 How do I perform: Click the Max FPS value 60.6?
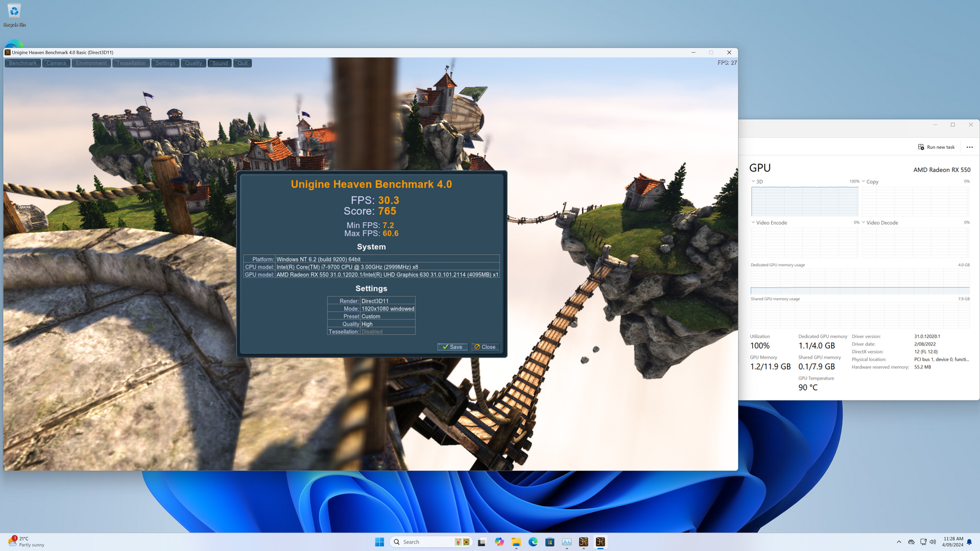[x=390, y=233]
